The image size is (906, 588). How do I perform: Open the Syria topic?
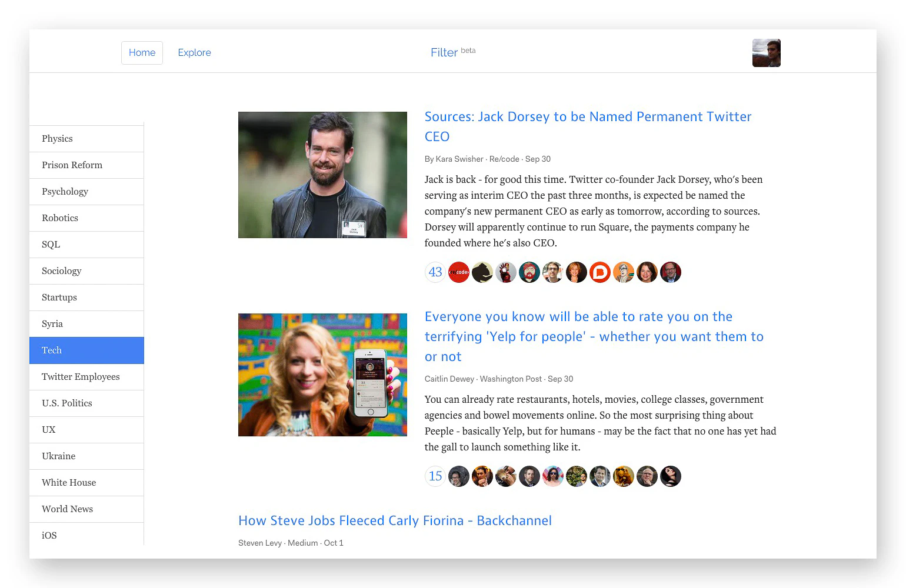coord(86,324)
